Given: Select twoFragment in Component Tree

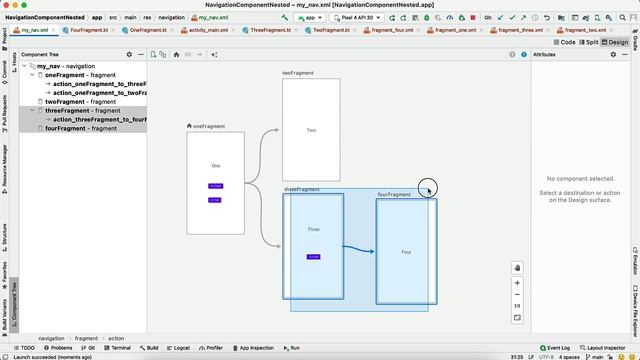Looking at the screenshot, I should (83, 102).
